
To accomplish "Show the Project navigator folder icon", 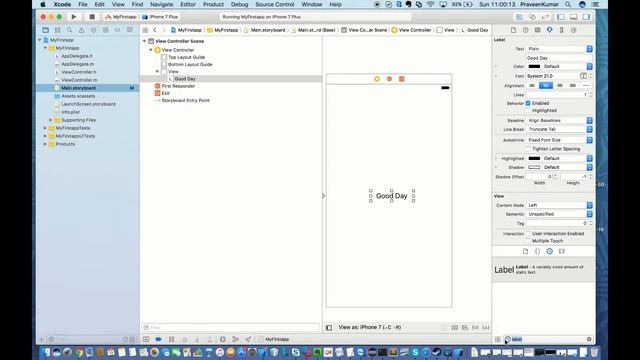I will pos(45,30).
